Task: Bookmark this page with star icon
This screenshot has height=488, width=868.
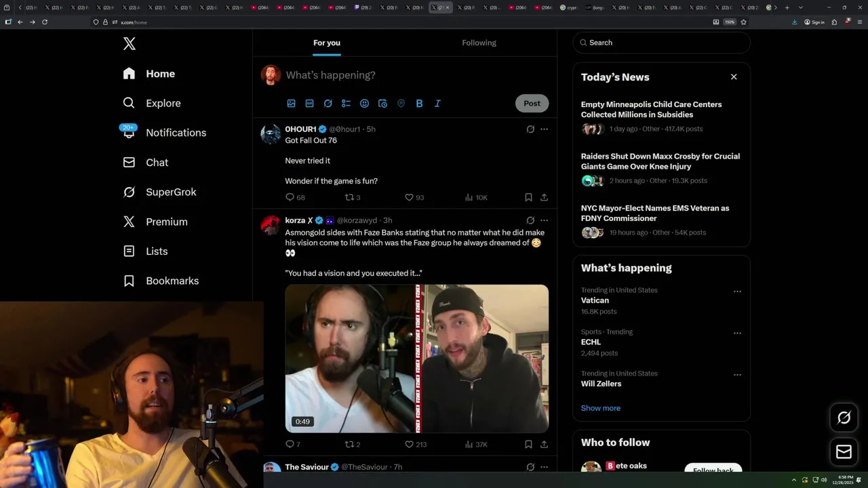Action: (744, 22)
